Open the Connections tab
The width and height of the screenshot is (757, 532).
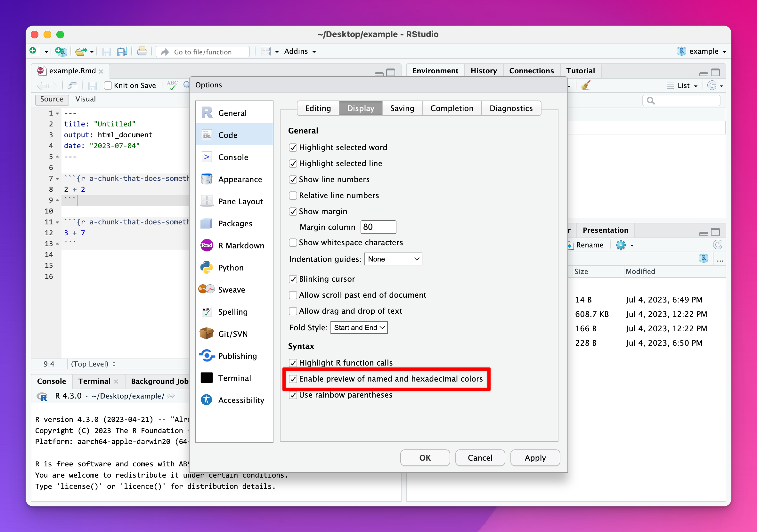(532, 71)
